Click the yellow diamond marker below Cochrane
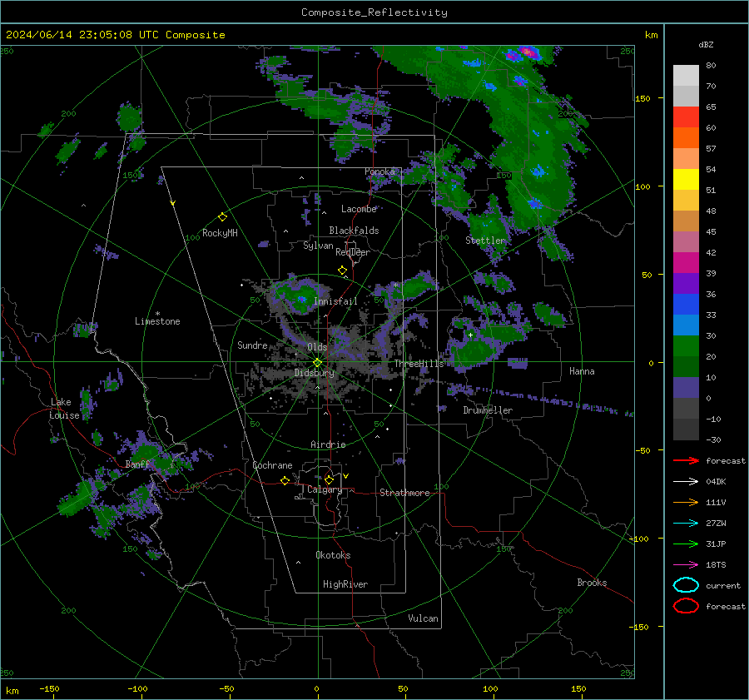 285,481
